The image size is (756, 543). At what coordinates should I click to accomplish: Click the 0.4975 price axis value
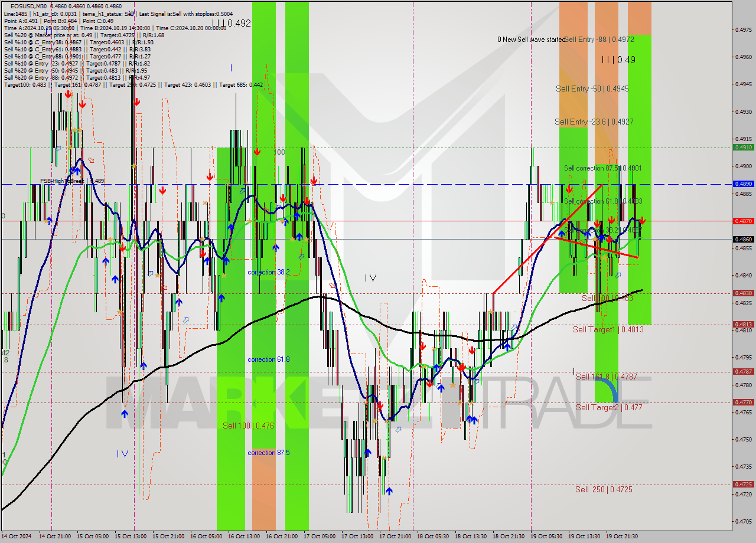pyautogui.click(x=743, y=30)
